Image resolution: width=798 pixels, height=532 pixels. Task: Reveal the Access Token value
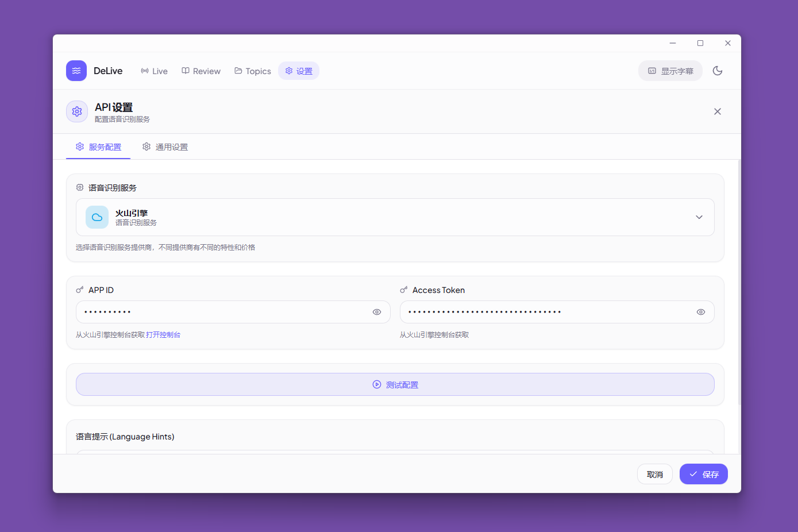[701, 312]
